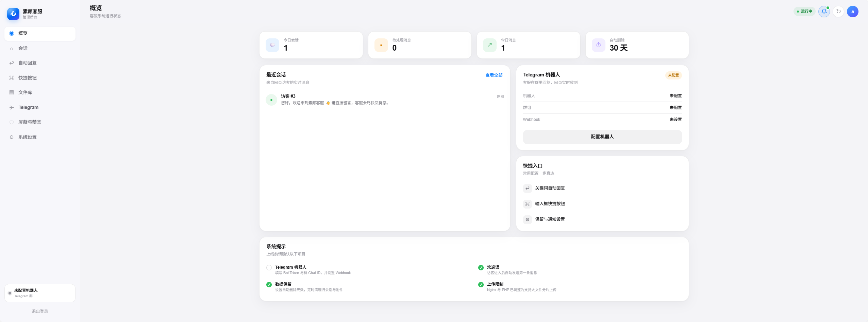Click the 输入框快捷按钮 command icon
Screen dimensions: 868x322
[527, 204]
